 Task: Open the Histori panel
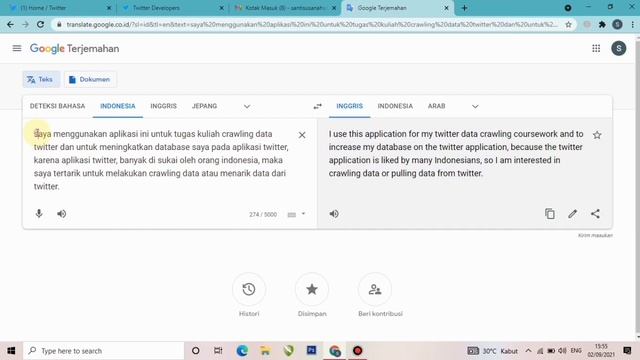(x=249, y=289)
